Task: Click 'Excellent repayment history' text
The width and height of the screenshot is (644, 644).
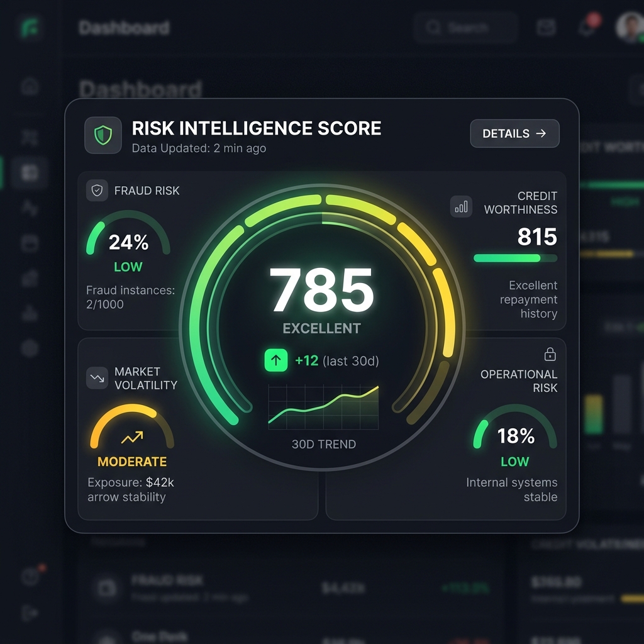Action: 528,299
